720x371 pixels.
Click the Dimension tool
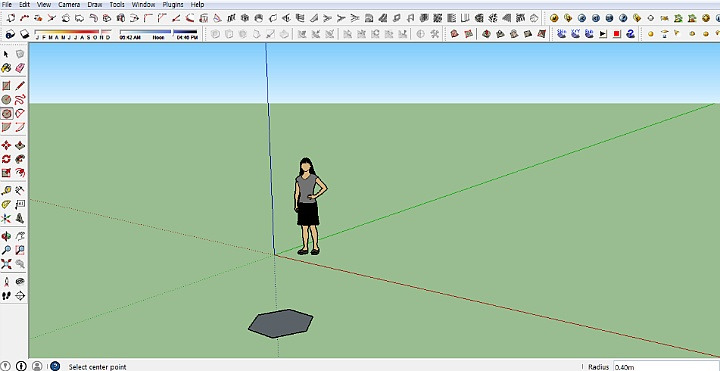click(20, 191)
